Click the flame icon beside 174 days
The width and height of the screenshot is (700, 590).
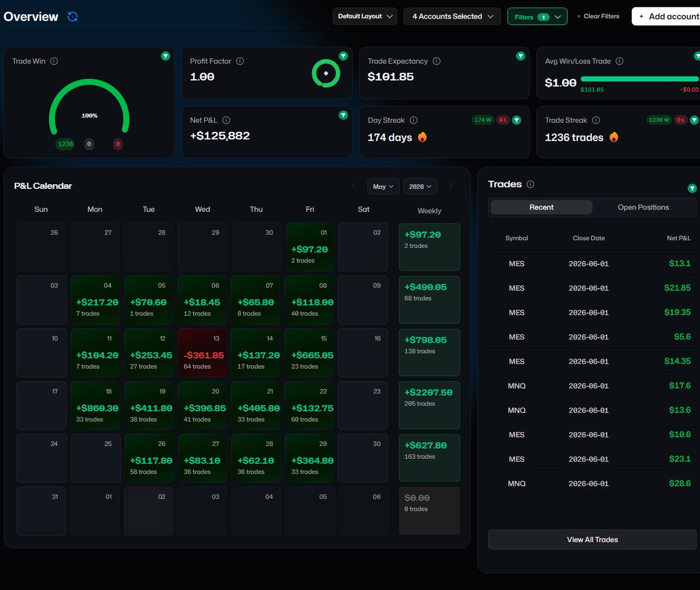pyautogui.click(x=422, y=137)
